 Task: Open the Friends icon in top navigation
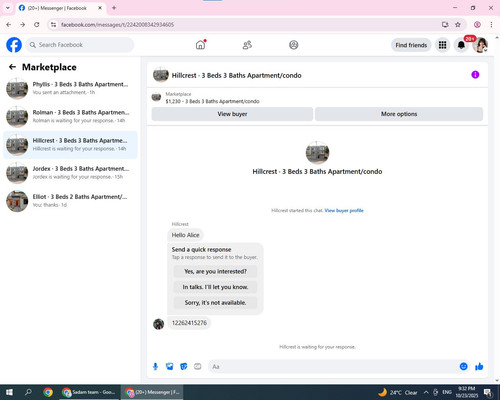tap(247, 45)
